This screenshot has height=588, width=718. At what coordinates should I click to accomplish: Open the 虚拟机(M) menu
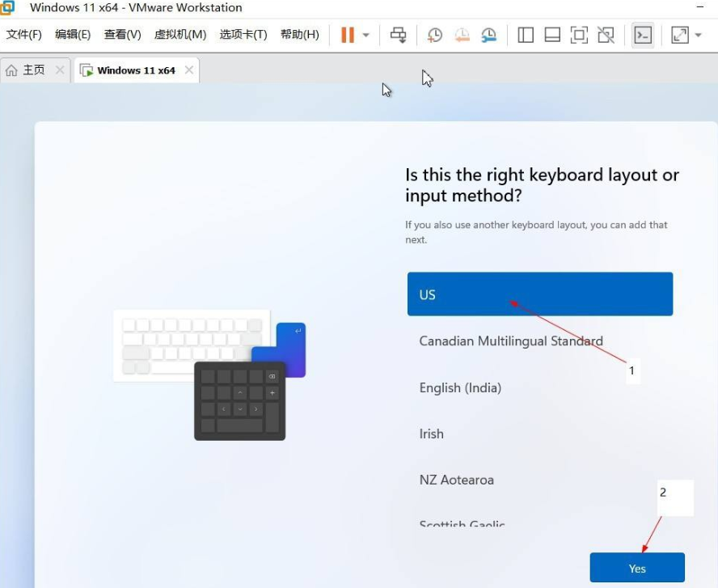[179, 35]
